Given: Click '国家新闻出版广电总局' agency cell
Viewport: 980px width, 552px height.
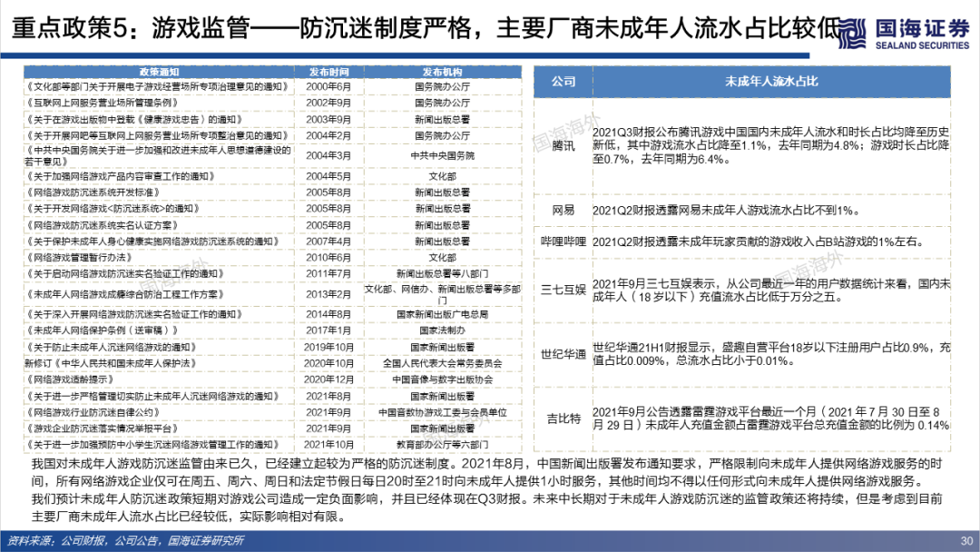Looking at the screenshot, I should (443, 314).
